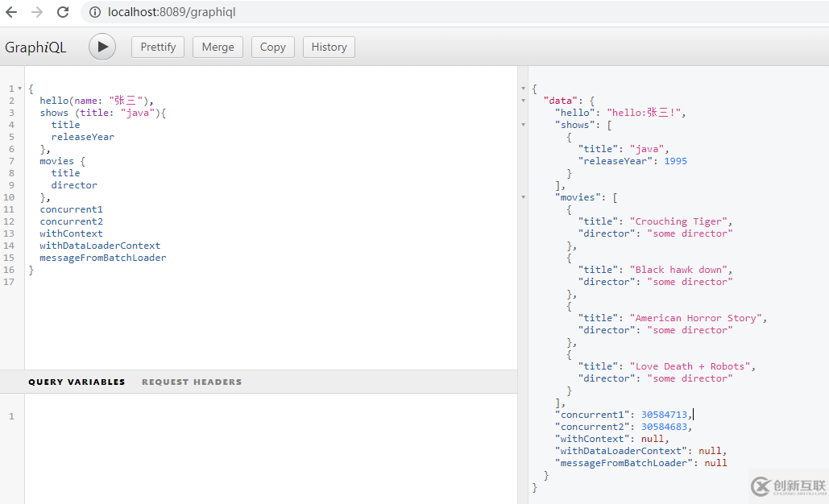Fold the "shows" array in results
829x504 pixels.
(524, 125)
